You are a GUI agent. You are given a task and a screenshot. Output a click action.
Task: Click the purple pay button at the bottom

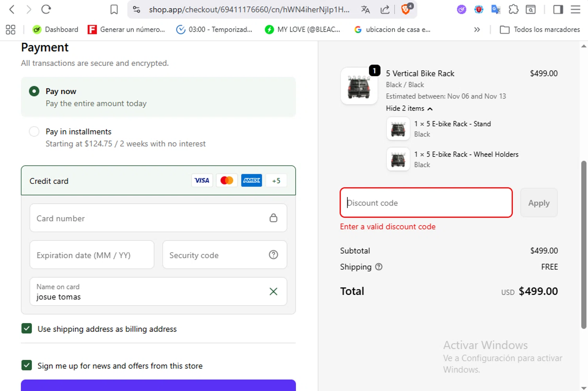click(158, 385)
